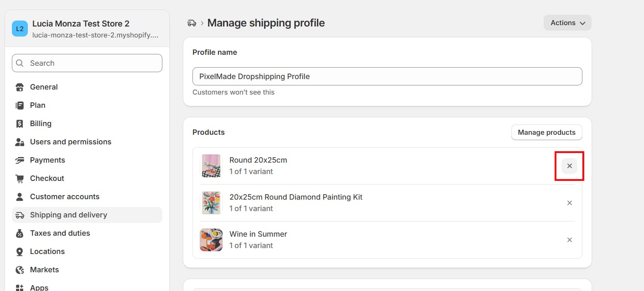Open the Actions dropdown
Screen dimensions: 644x291
point(567,23)
